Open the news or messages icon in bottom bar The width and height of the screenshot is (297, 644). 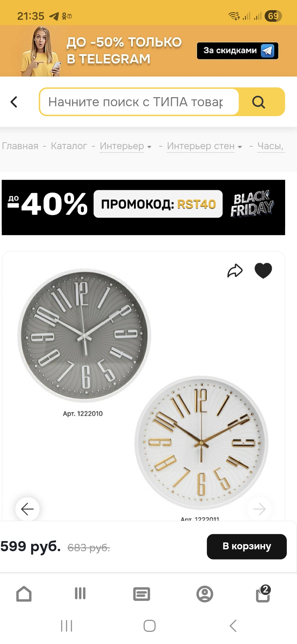pyautogui.click(x=142, y=594)
